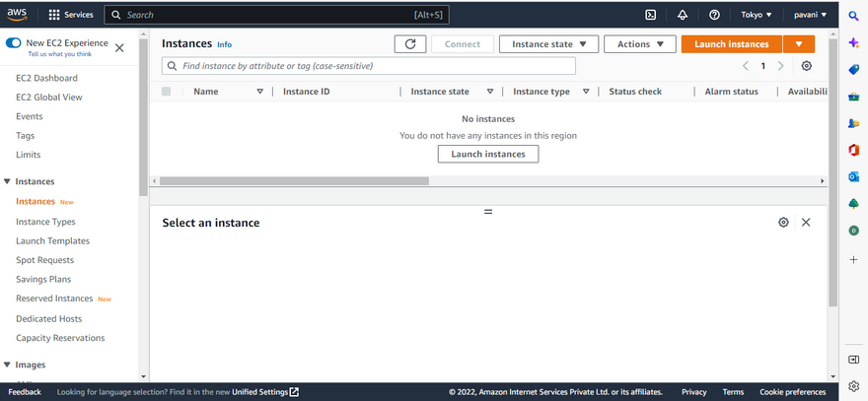The width and height of the screenshot is (868, 401).
Task: Click the instance search filter field
Action: (369, 66)
